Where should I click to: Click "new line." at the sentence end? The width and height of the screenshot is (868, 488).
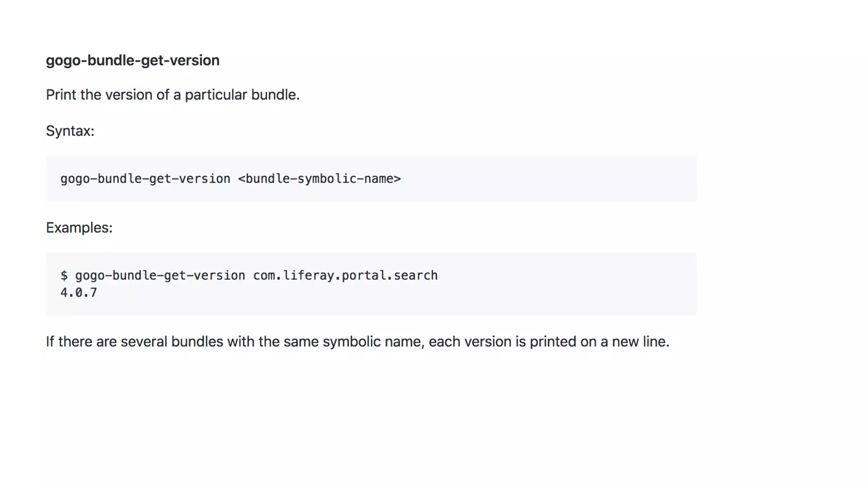[x=640, y=342]
